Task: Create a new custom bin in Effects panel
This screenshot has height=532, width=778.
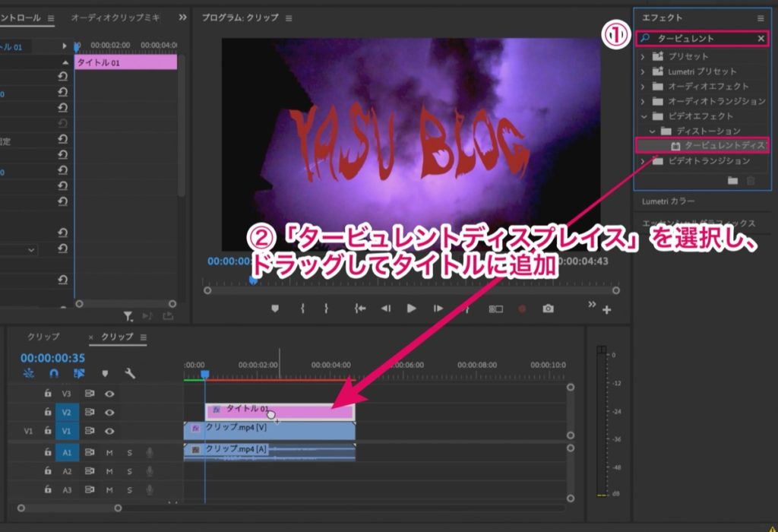Action: (732, 181)
